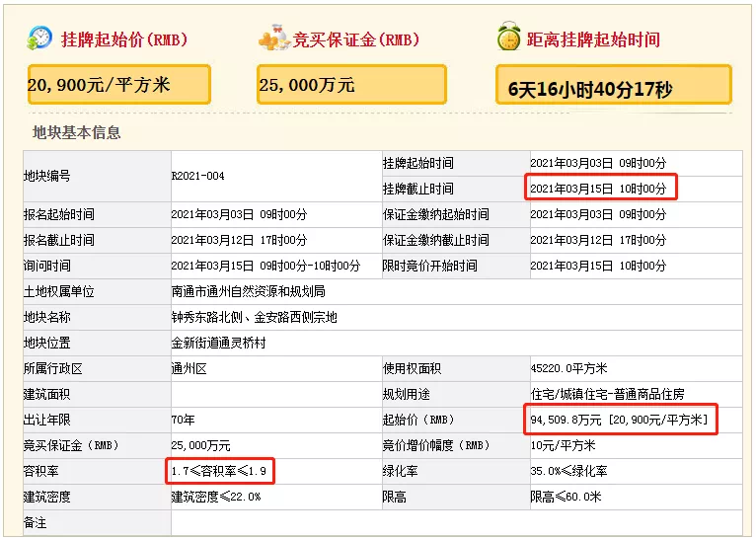Select 南通市通州自然资源和规划局 text
This screenshot has width=756, height=540.
point(249,291)
